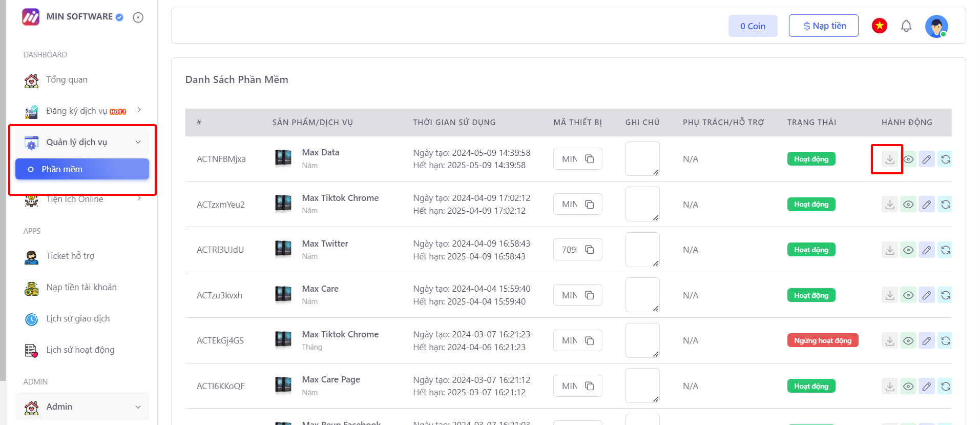Open the user avatar profile menu
The height and width of the screenshot is (425, 980).
[936, 26]
